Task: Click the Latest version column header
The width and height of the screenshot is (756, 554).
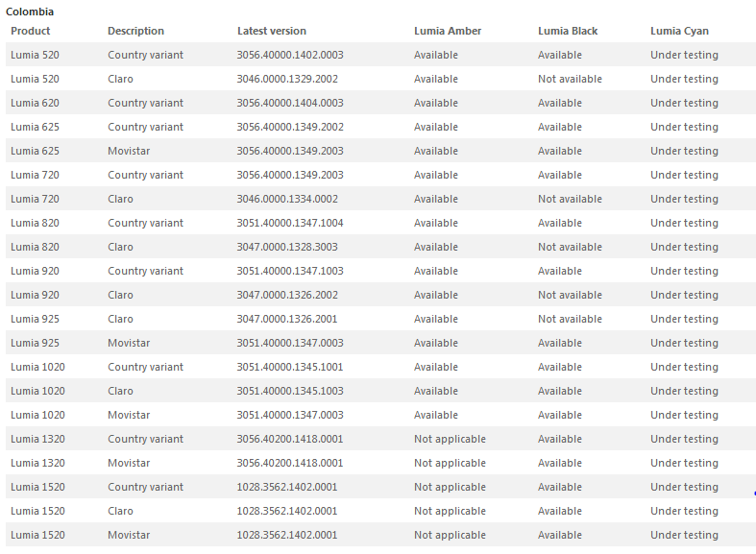Action: (272, 31)
